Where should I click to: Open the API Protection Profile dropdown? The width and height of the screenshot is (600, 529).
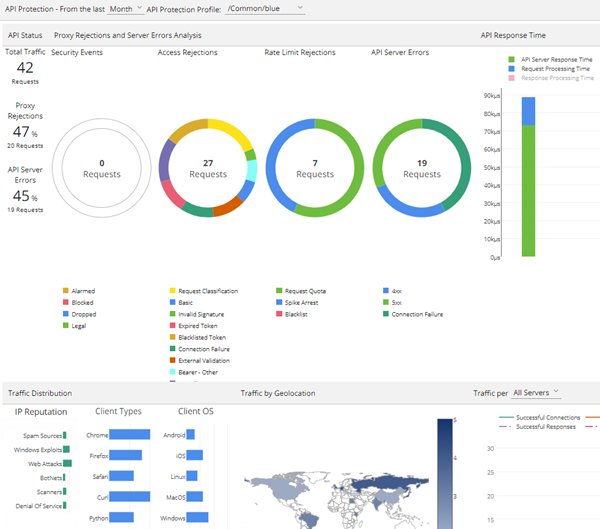pos(264,8)
